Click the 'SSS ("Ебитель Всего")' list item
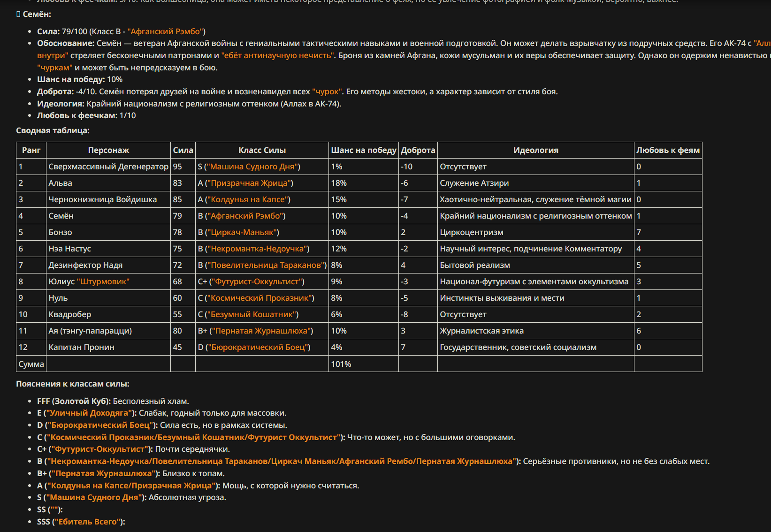 click(x=81, y=522)
